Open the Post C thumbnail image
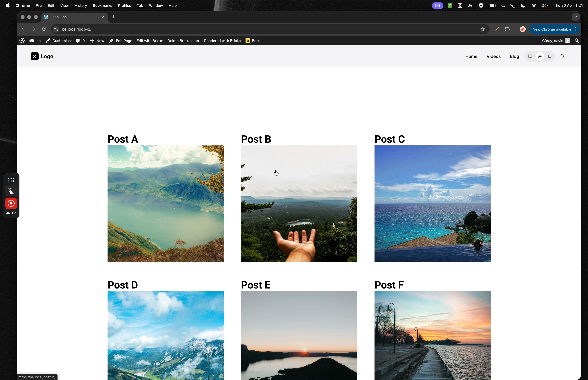The image size is (588, 380). point(432,204)
